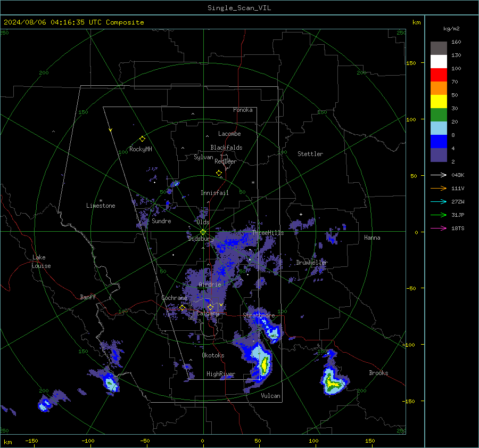
Task: Click the Calgary city label
Action: 208,313
